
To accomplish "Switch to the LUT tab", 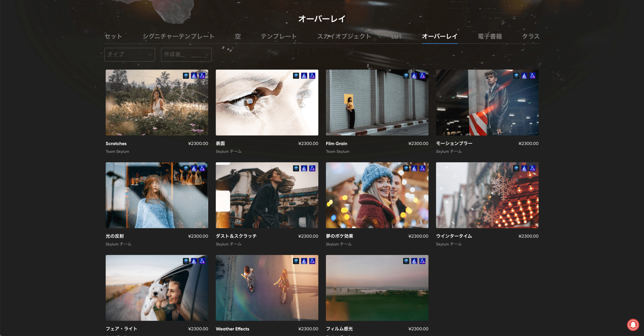I will (x=396, y=37).
